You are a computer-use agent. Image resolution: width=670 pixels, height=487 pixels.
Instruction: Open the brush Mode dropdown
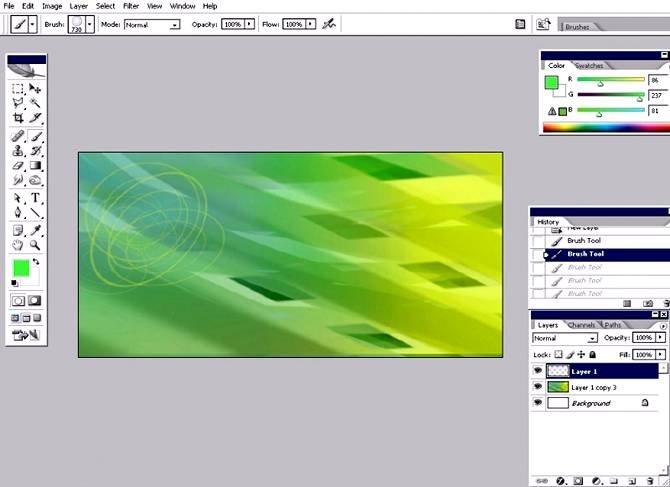tap(152, 23)
